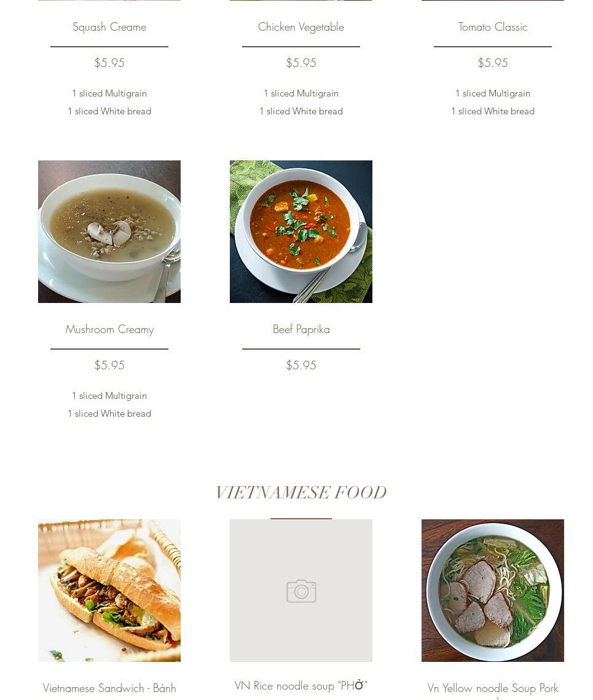The width and height of the screenshot is (593, 700).
Task: Click the $5.95 price under Squash Creame
Action: click(x=109, y=63)
